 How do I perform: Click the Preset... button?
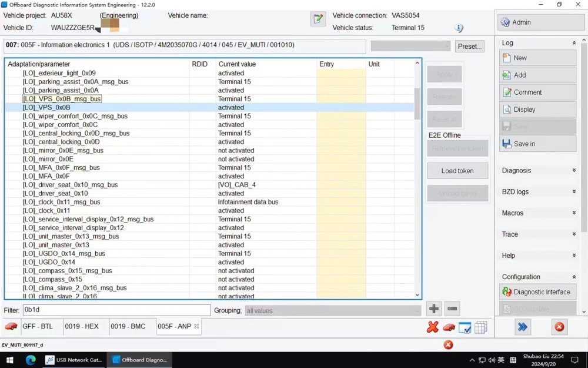pos(469,47)
